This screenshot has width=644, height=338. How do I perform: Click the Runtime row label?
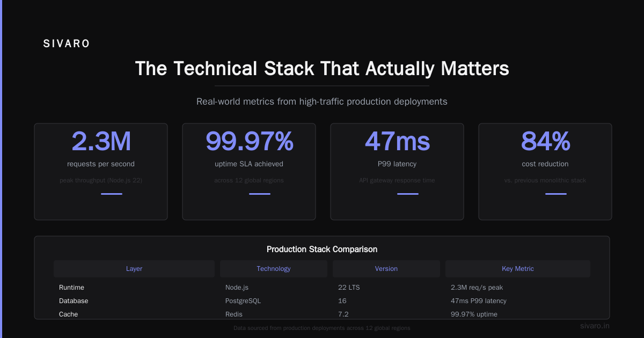71,288
